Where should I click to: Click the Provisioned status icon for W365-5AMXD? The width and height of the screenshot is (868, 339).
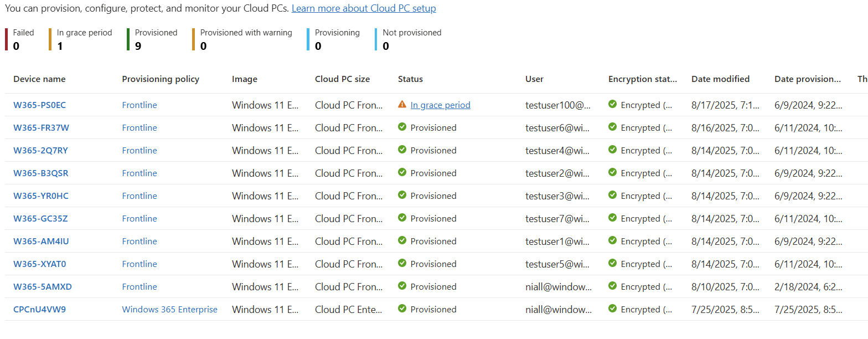coord(402,286)
